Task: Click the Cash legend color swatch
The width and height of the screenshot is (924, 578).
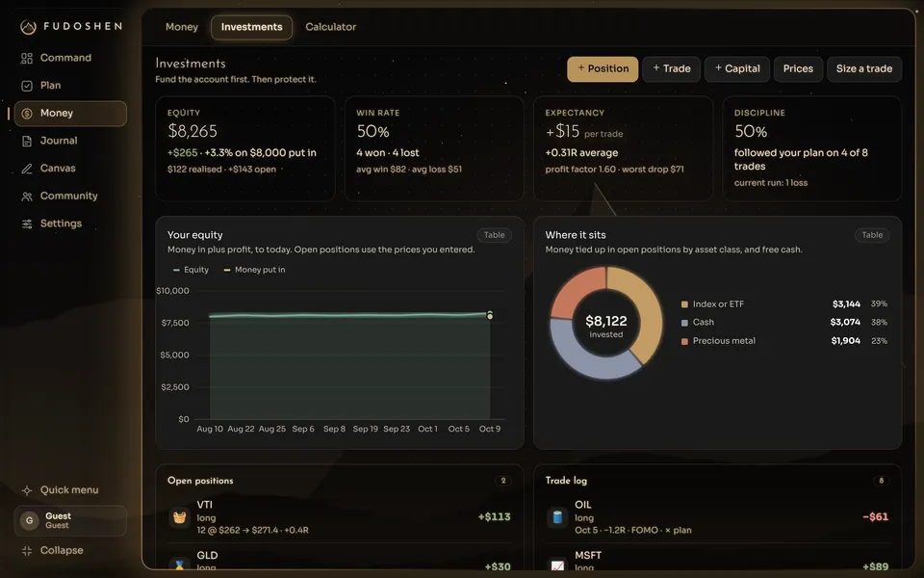Action: point(684,324)
